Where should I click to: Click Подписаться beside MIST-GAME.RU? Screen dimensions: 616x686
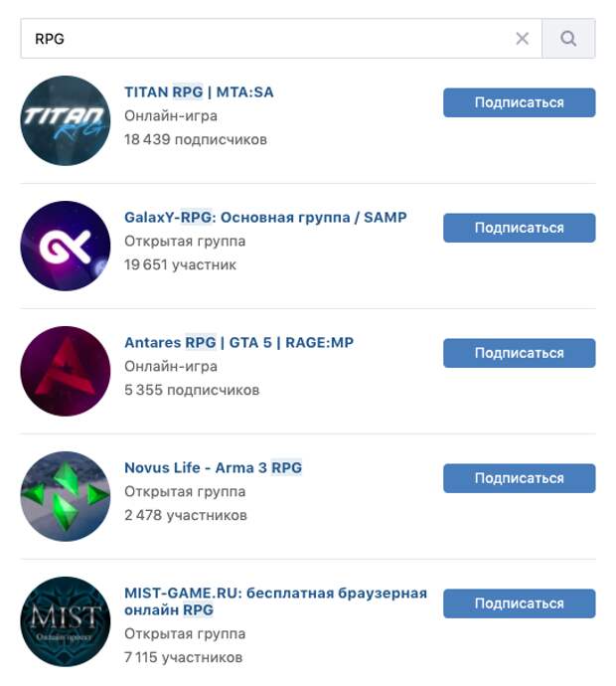(520, 603)
